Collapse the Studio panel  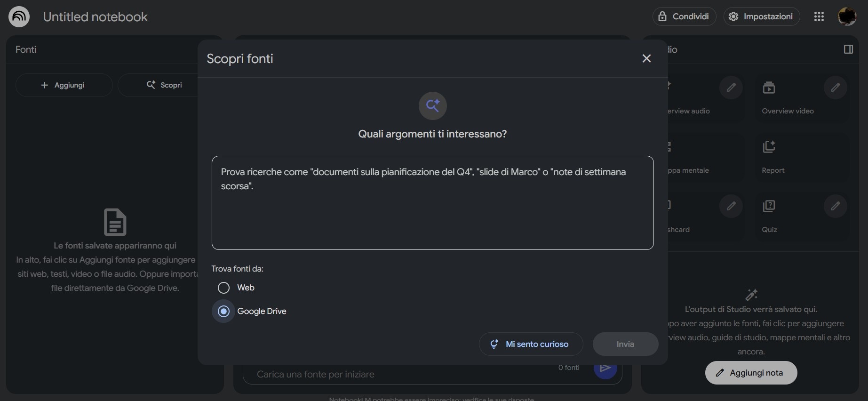848,49
